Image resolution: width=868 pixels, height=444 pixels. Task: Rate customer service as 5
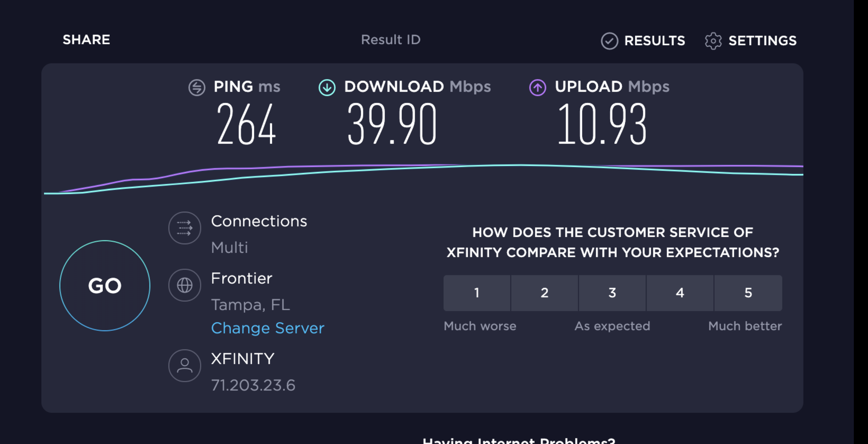click(748, 293)
